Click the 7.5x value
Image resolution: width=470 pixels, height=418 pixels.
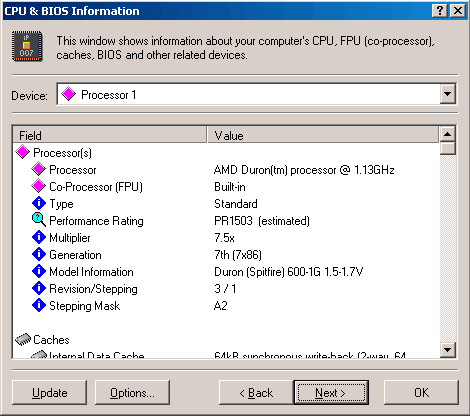pos(224,238)
